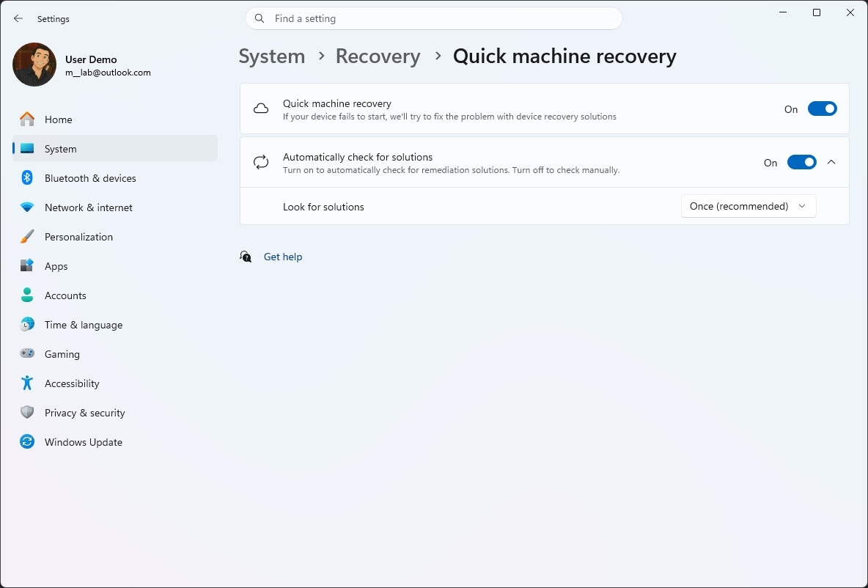Open Privacy & security settings
Image resolution: width=868 pixels, height=588 pixels.
coord(85,412)
